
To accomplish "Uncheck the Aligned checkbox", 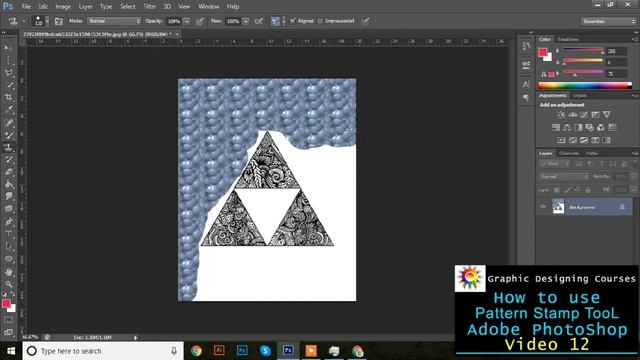I will (x=293, y=21).
